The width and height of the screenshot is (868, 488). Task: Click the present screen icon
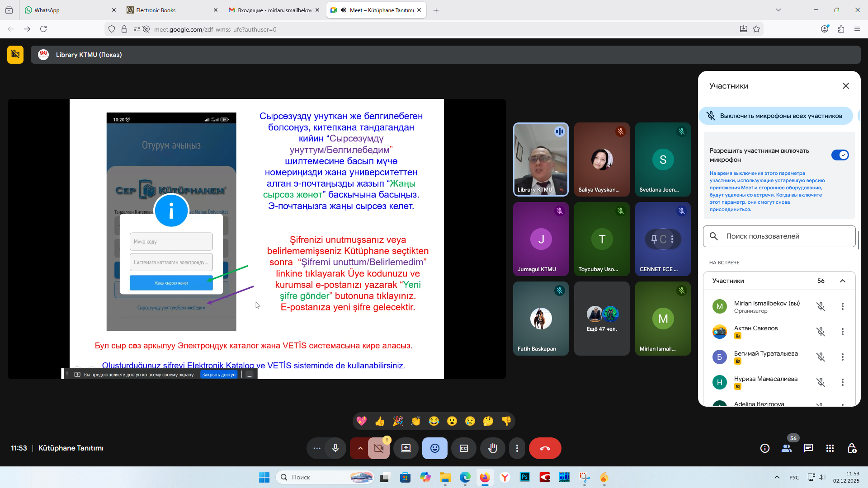(406, 448)
